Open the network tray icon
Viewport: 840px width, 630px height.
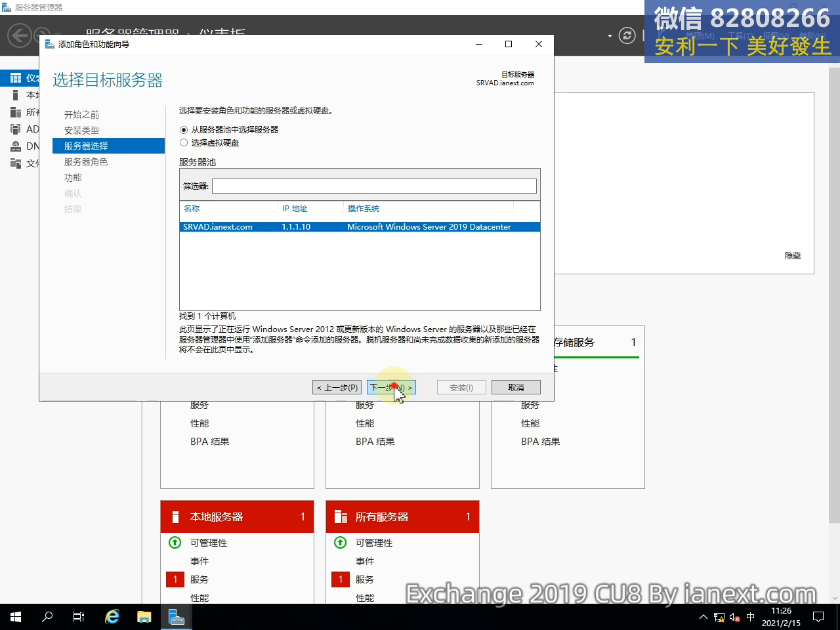(719, 617)
